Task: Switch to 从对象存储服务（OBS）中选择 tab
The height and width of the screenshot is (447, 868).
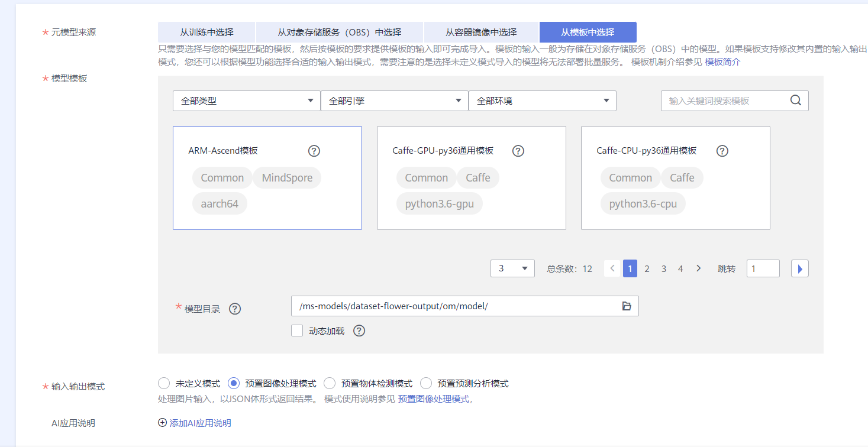Action: [x=340, y=33]
